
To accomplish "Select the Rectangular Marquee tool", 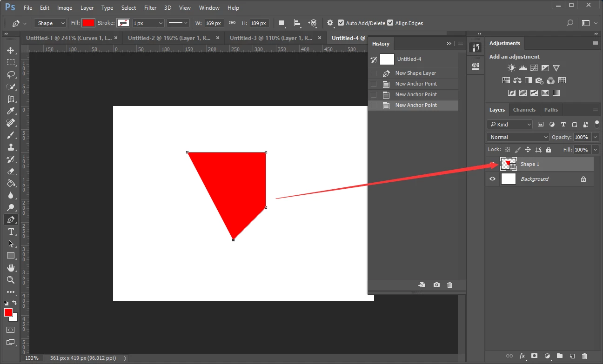I will tap(11, 62).
